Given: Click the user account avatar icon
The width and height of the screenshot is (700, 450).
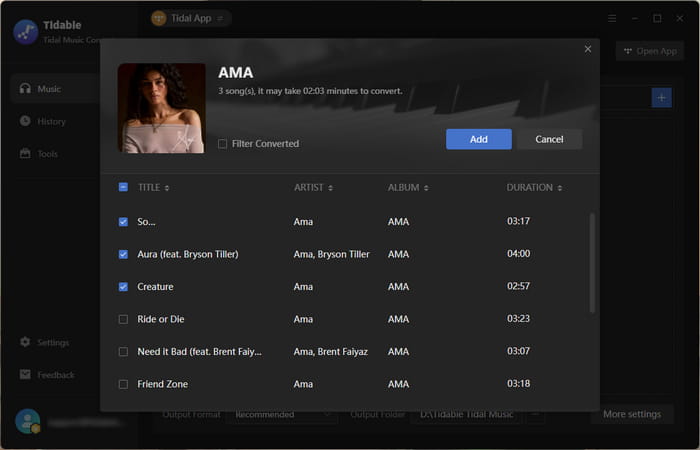Looking at the screenshot, I should [28, 421].
